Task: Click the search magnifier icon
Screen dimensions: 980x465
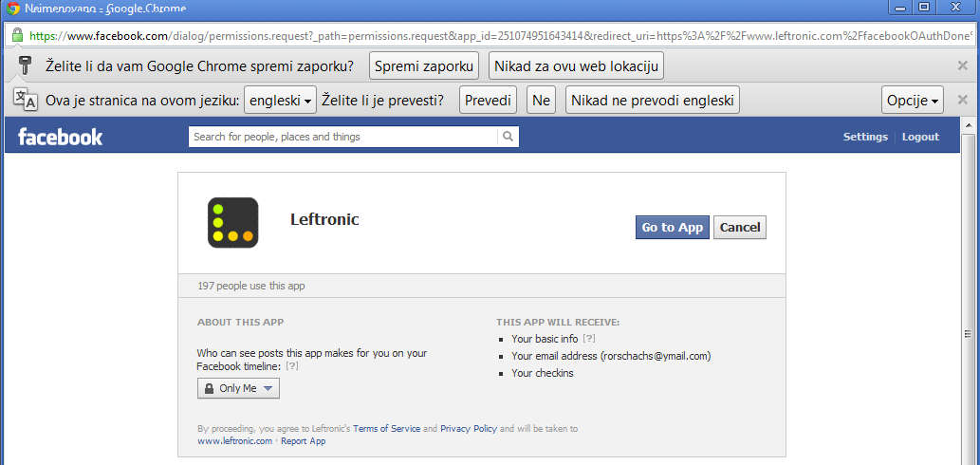Action: [508, 137]
